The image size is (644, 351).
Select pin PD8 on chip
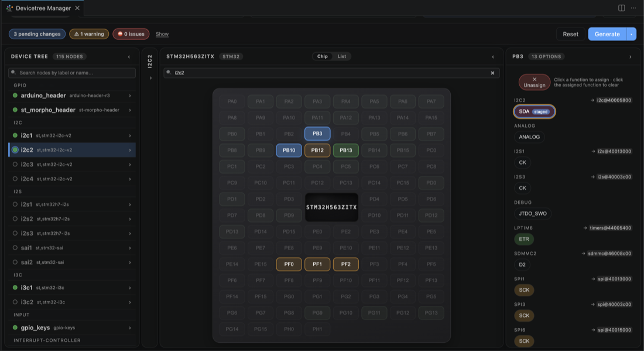(x=261, y=215)
